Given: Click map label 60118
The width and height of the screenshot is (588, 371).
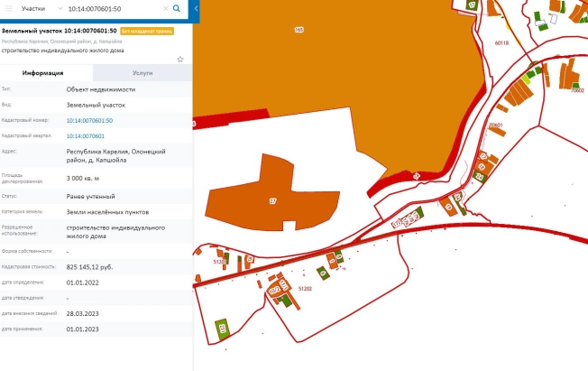Looking at the screenshot, I should [502, 42].
